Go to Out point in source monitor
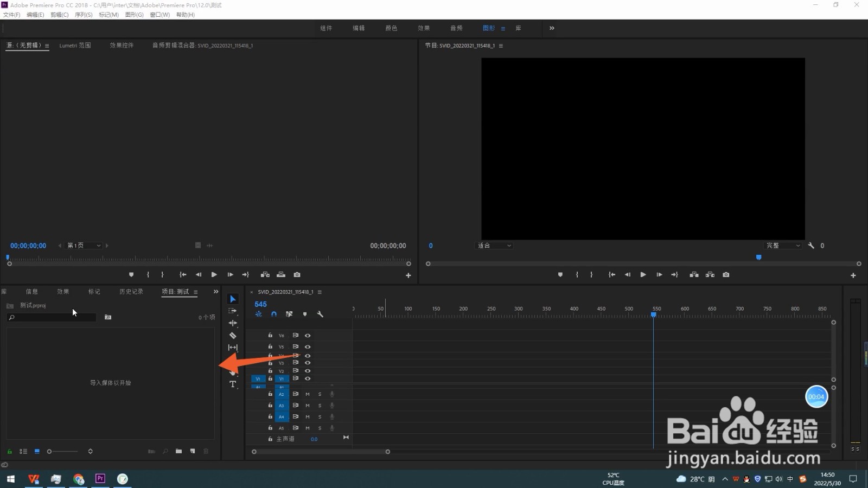This screenshot has height=488, width=868. click(245, 275)
